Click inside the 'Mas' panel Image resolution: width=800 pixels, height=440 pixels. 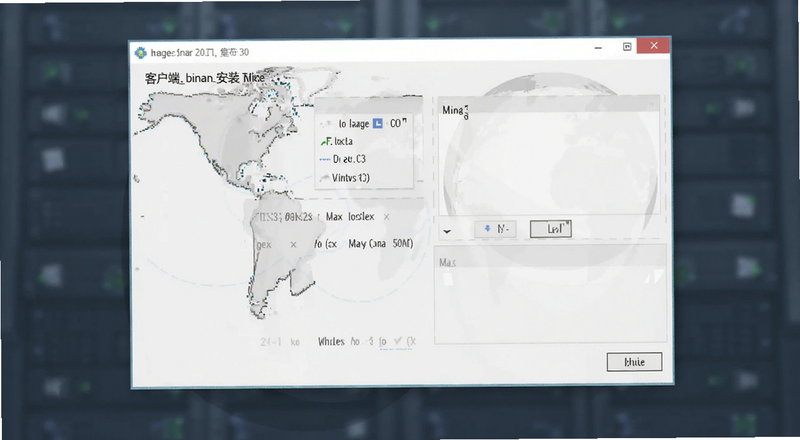tap(550, 294)
